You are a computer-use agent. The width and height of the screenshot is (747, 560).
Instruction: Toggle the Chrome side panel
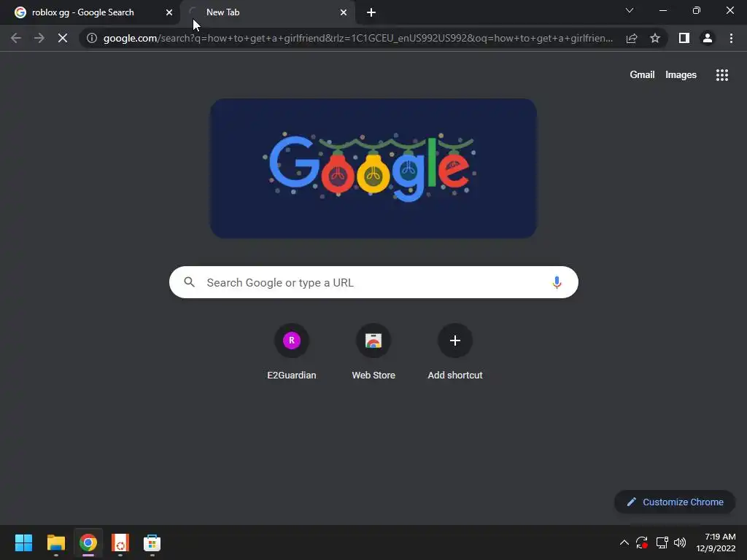point(684,38)
